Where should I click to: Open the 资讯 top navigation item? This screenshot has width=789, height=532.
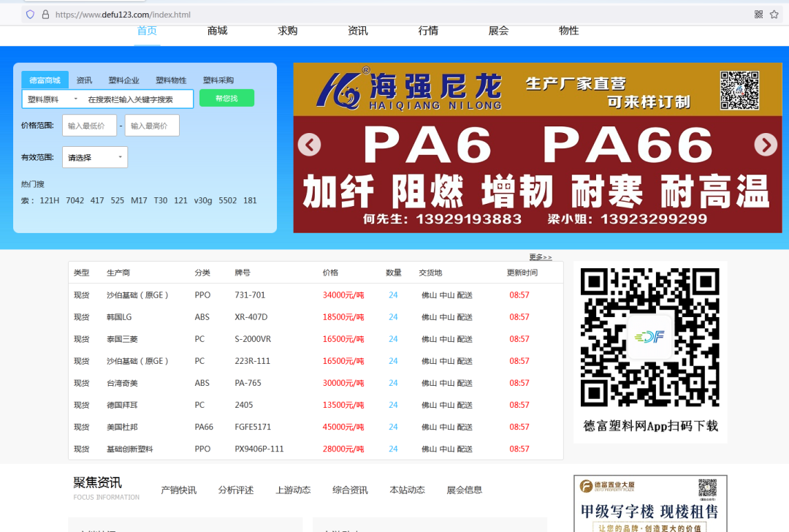click(x=358, y=31)
